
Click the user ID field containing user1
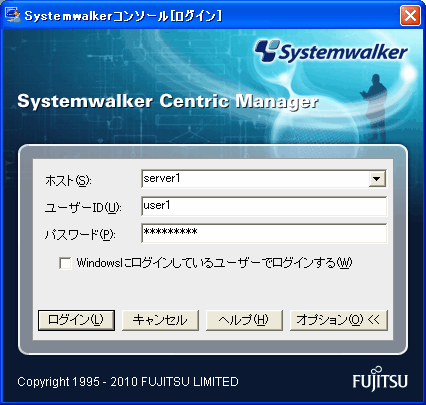click(x=264, y=206)
